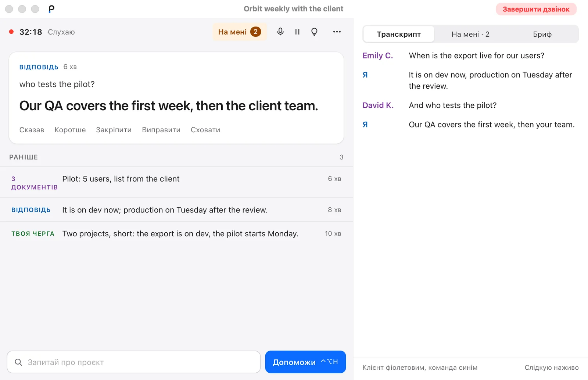Click the red recording indicator dot
This screenshot has width=588, height=380.
pyautogui.click(x=11, y=32)
